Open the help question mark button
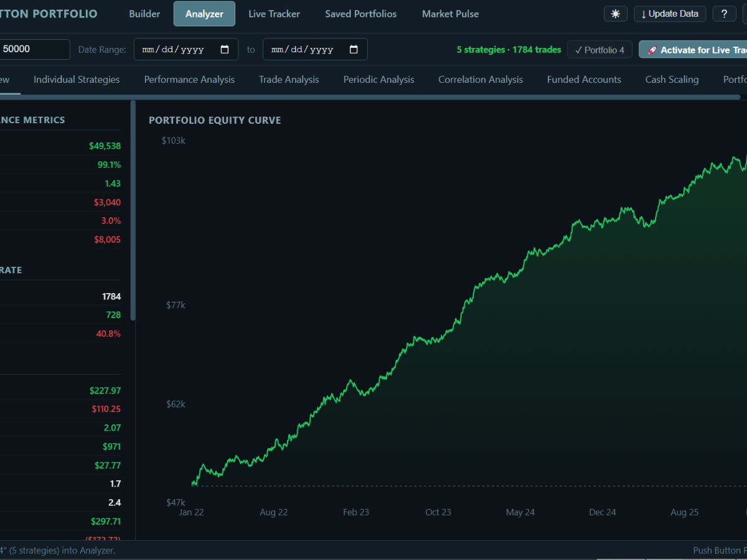Viewport: 747px width, 560px height. (x=724, y=14)
